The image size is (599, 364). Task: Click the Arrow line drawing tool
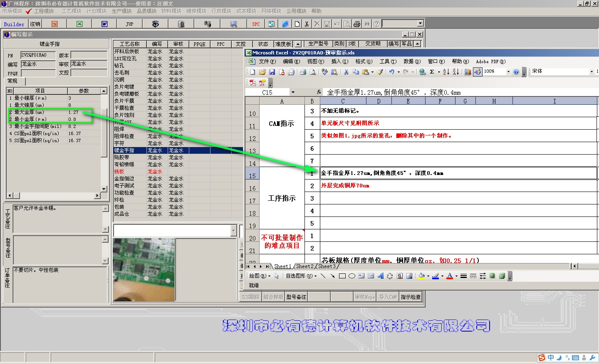[332, 276]
